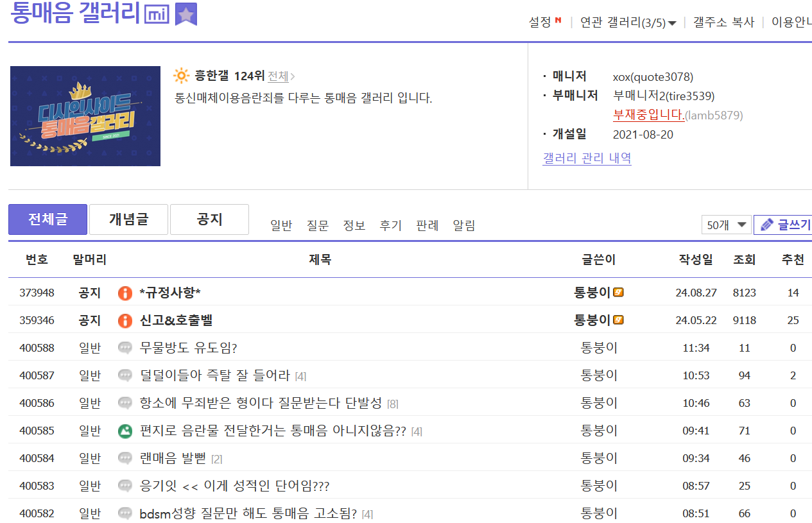Viewport: 812px width, 523px height.
Task: Click fixed-nick badge next to 통붕이 in 규정사항 row
Action: click(x=619, y=293)
